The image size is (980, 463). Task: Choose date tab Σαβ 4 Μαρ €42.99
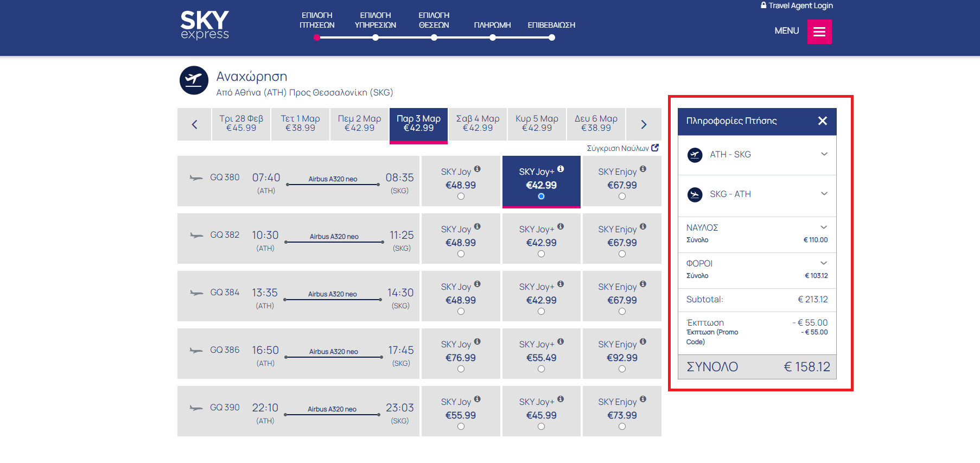coord(478,124)
